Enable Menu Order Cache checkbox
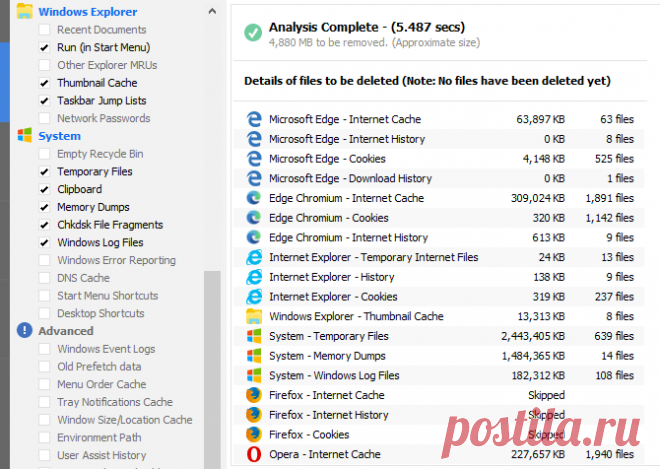The width and height of the screenshot is (660, 469). 44,384
